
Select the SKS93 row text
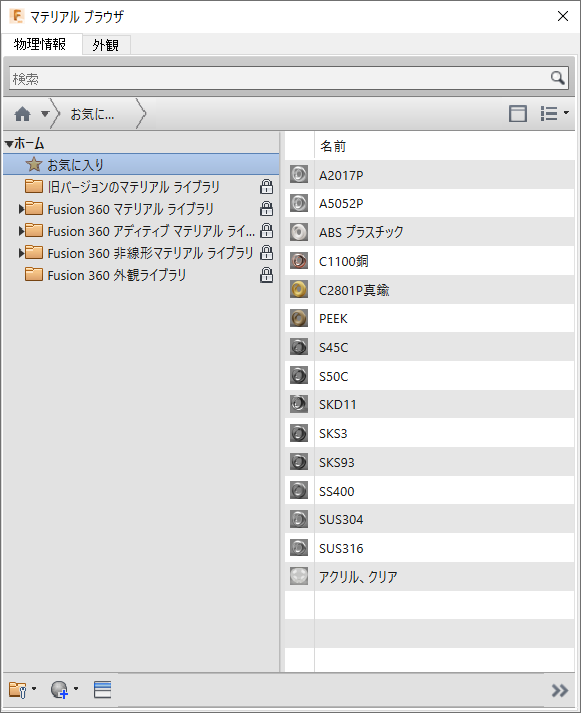tap(336, 462)
